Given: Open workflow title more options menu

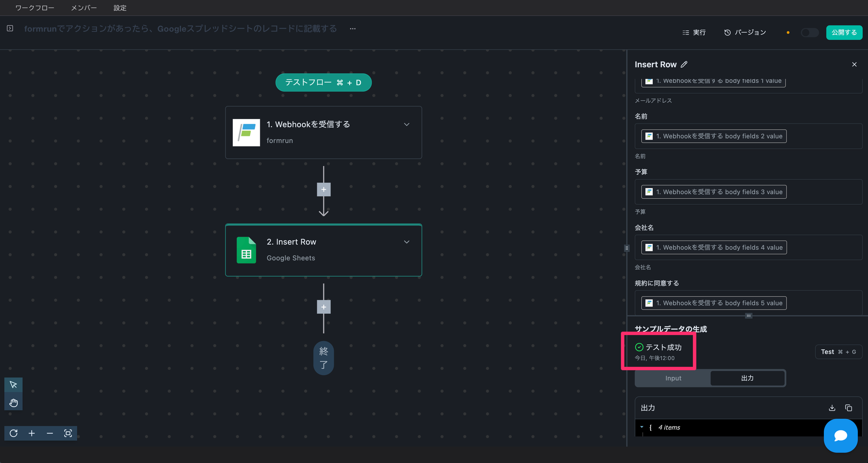Looking at the screenshot, I should 353,29.
